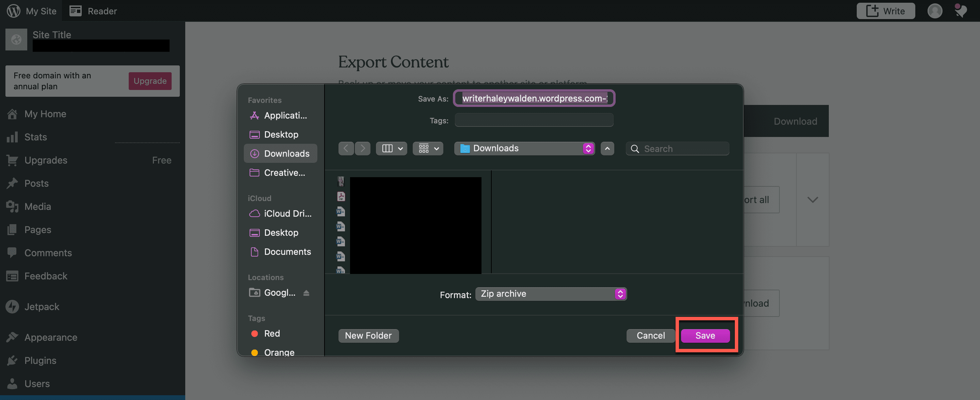Click the New Folder button
980x400 pixels.
coord(368,335)
